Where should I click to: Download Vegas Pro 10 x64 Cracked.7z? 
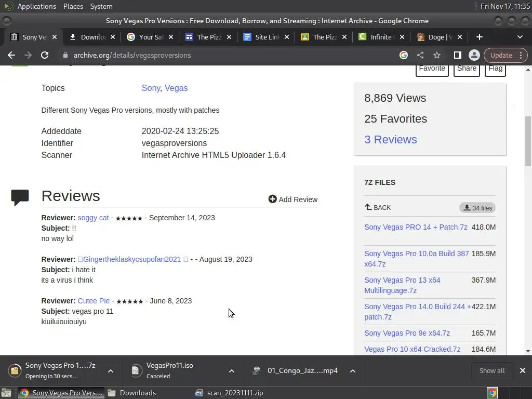[412, 349]
